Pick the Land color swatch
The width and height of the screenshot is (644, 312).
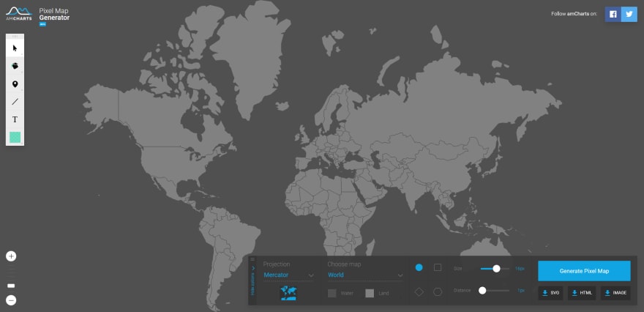[x=370, y=293]
